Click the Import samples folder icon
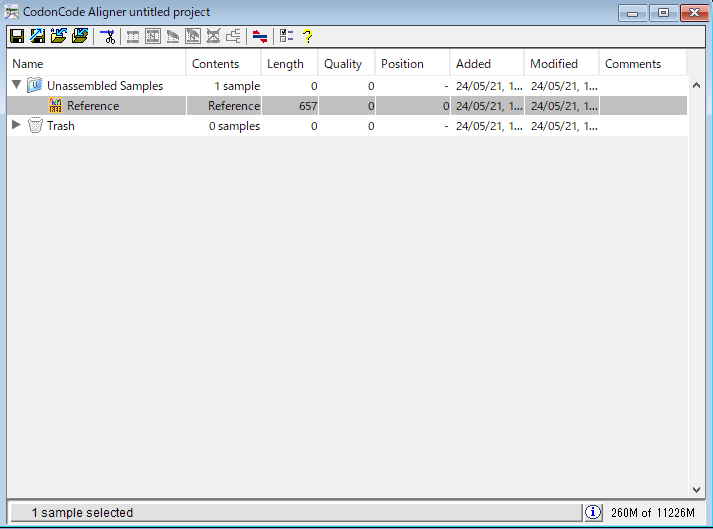 pos(59,37)
